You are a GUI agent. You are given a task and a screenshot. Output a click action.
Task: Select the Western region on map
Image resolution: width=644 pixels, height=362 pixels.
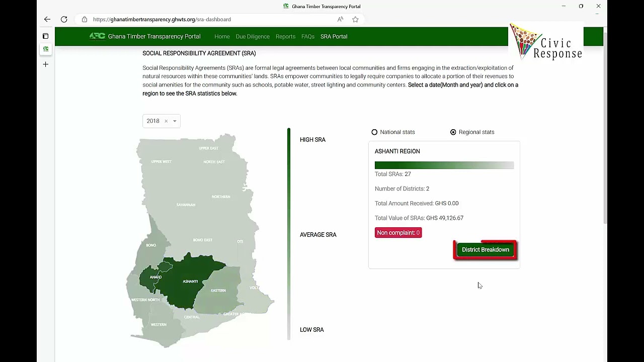click(158, 325)
